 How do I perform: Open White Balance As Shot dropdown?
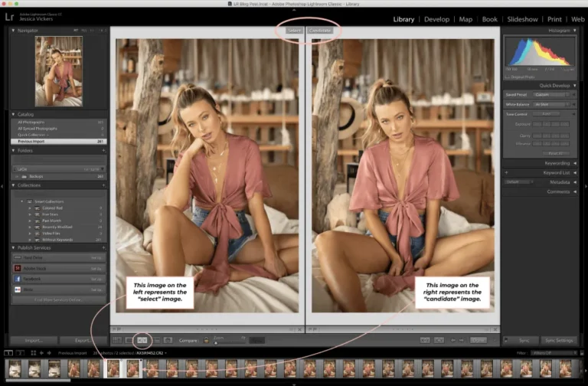551,105
